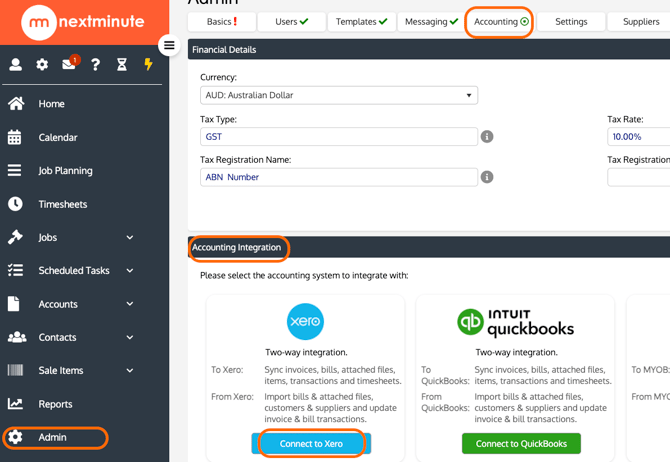This screenshot has width=670, height=462.
Task: Open the hourglass timer icon
Action: [x=121, y=64]
